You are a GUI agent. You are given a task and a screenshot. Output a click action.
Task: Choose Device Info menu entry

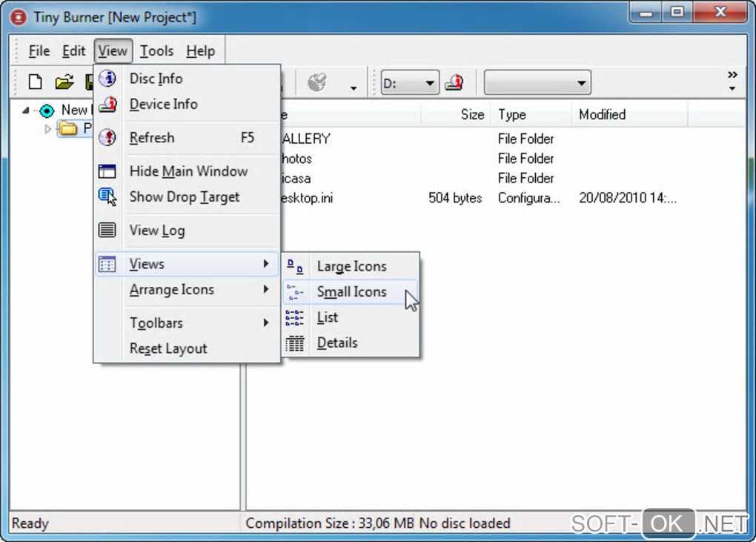(x=187, y=104)
